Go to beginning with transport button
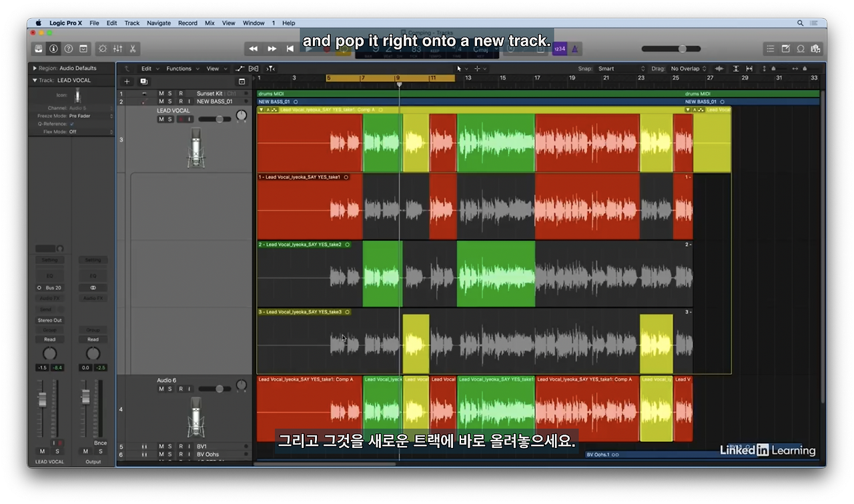The height and width of the screenshot is (504, 854). (290, 49)
